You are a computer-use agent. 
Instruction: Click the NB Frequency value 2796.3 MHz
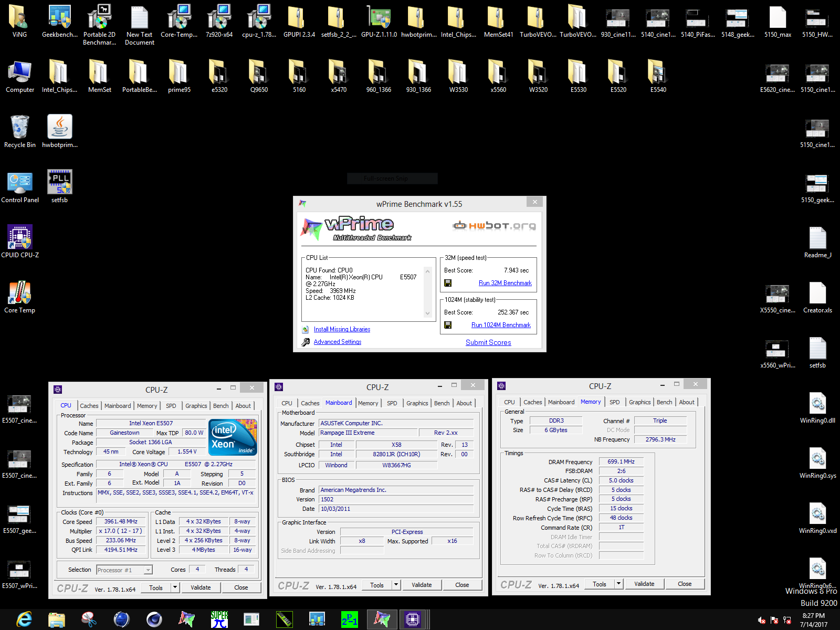tap(660, 439)
